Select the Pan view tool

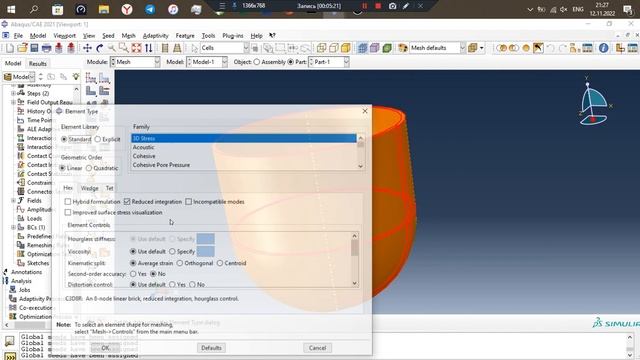[x=87, y=48]
